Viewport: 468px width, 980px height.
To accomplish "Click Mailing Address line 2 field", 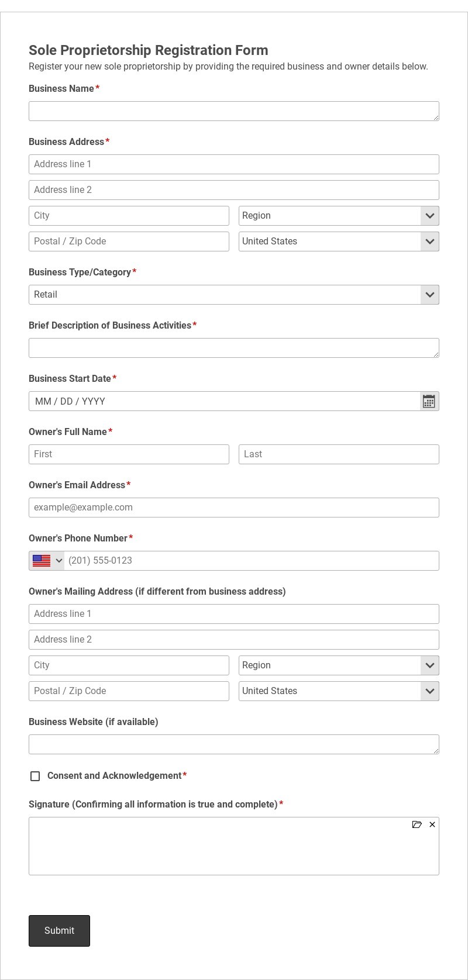I will pos(234,640).
